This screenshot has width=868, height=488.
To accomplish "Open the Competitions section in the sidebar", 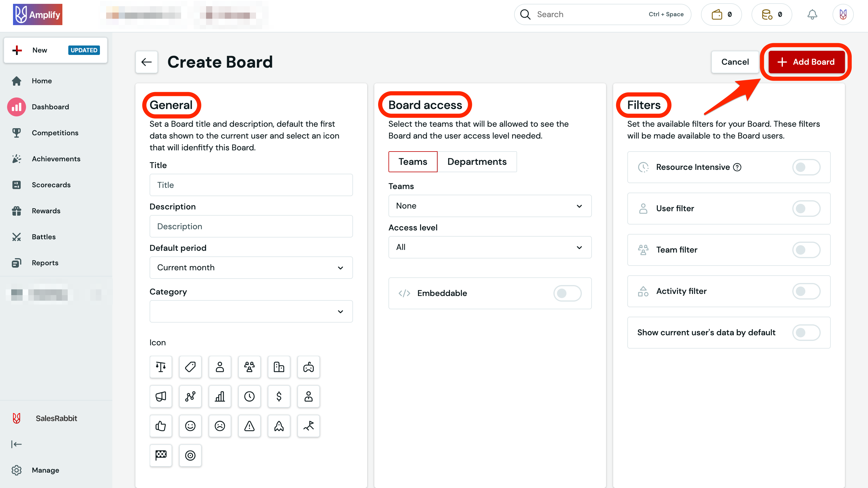I will [55, 133].
